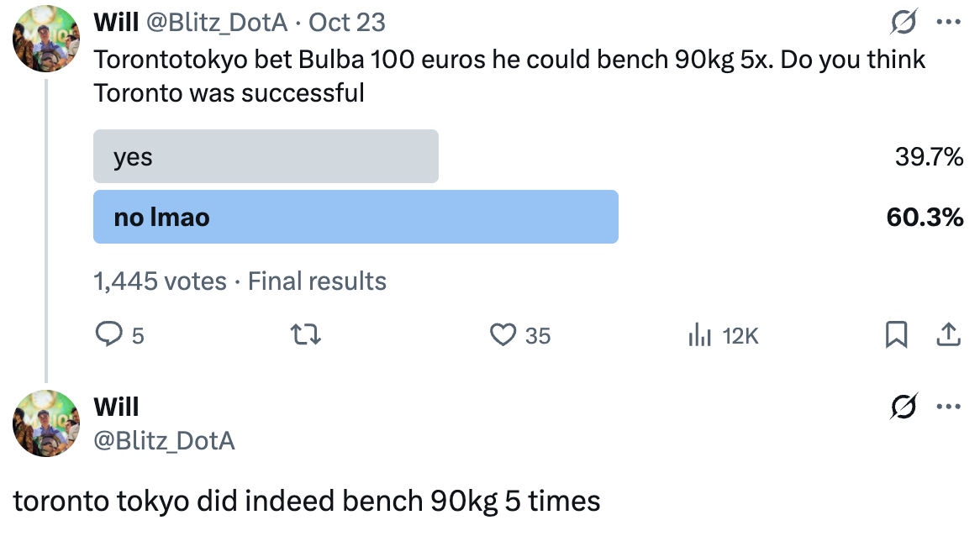Like the poll tweet via heart icon

tap(503, 335)
